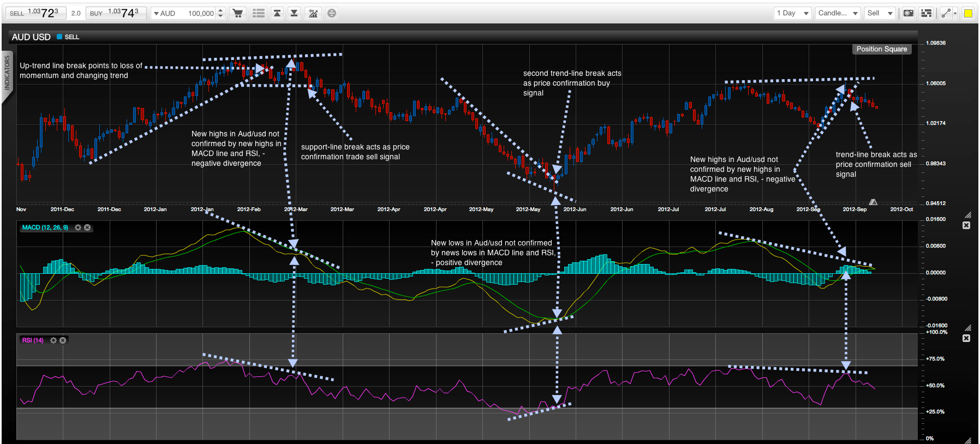Click the +25.0% RSI axis label
The image size is (980, 444).
(935, 412)
